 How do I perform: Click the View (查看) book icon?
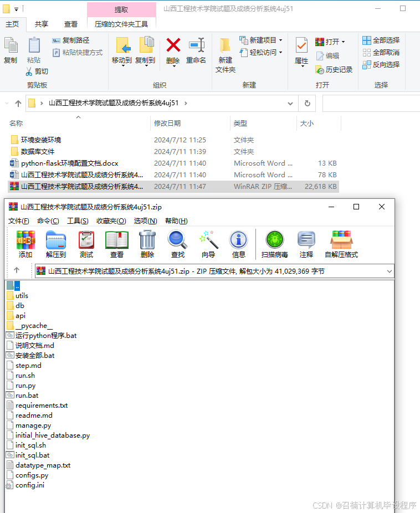pos(117,244)
